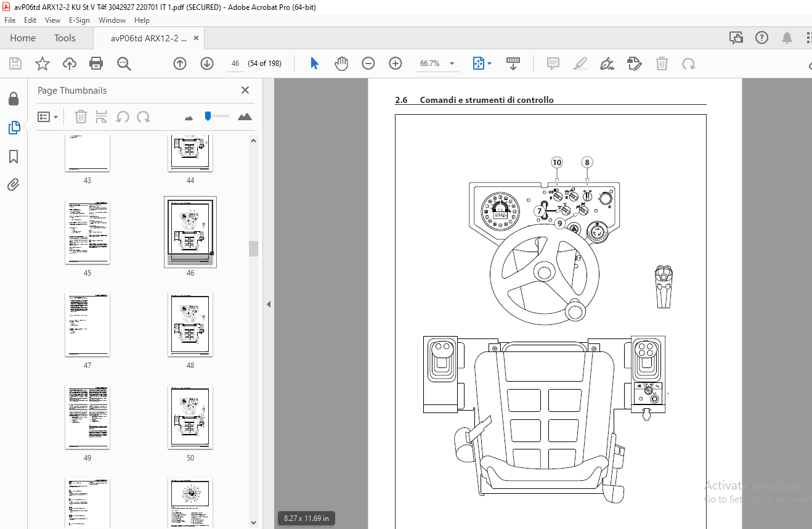
Task: Select page 43 thumbnail
Action: (87, 154)
